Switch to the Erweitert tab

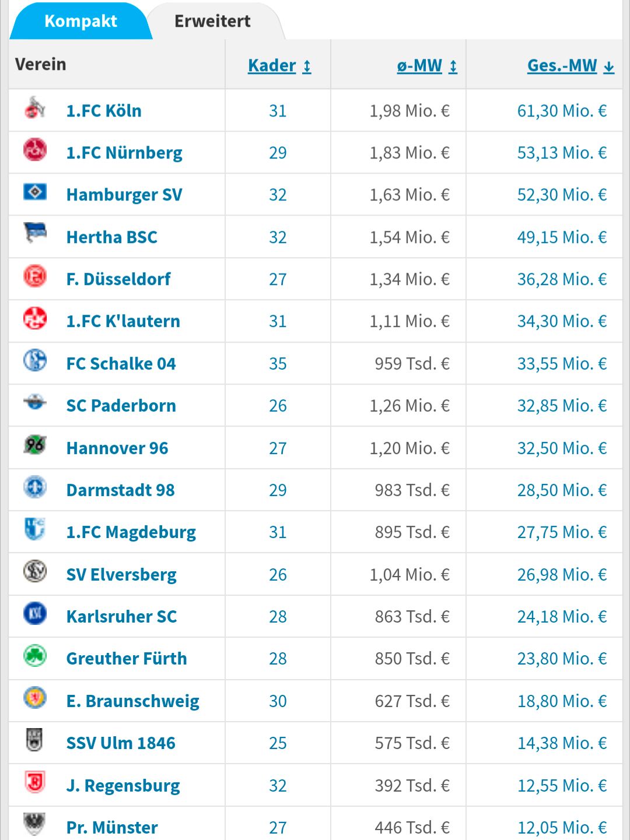coord(212,22)
